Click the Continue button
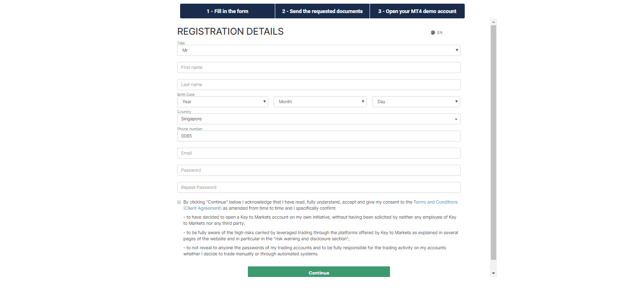 [319, 272]
